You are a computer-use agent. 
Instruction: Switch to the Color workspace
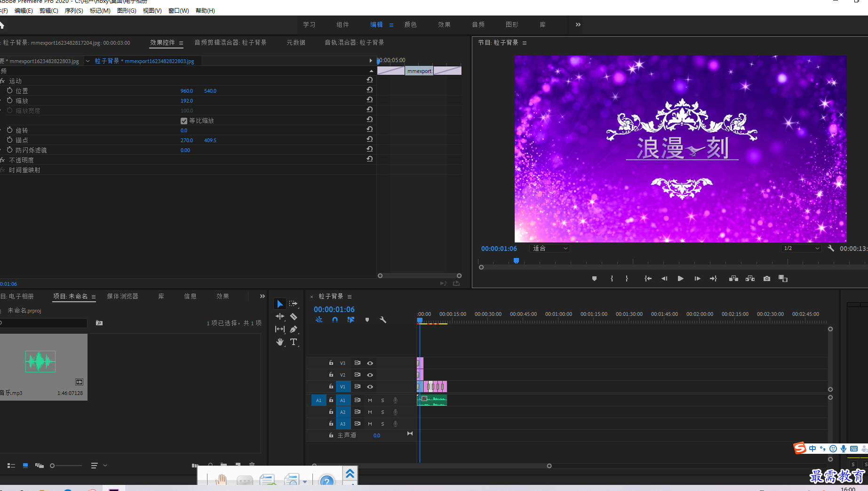(x=410, y=24)
